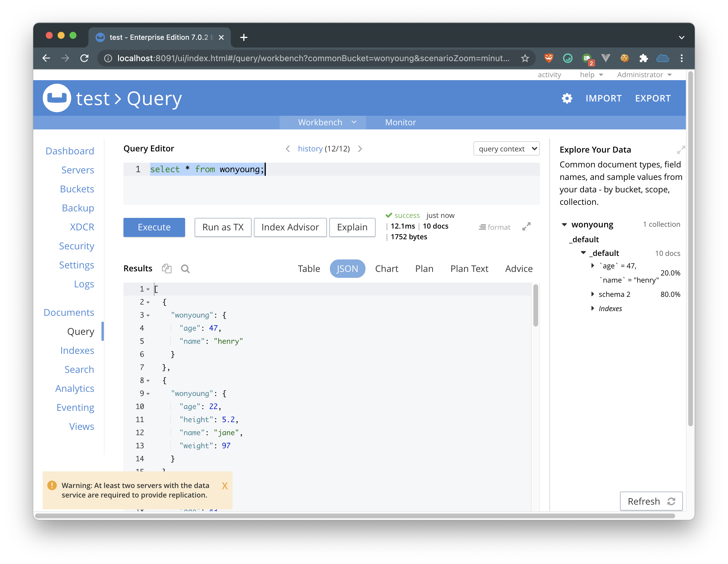
Task: Copy results using the clipboard icon
Action: [167, 268]
